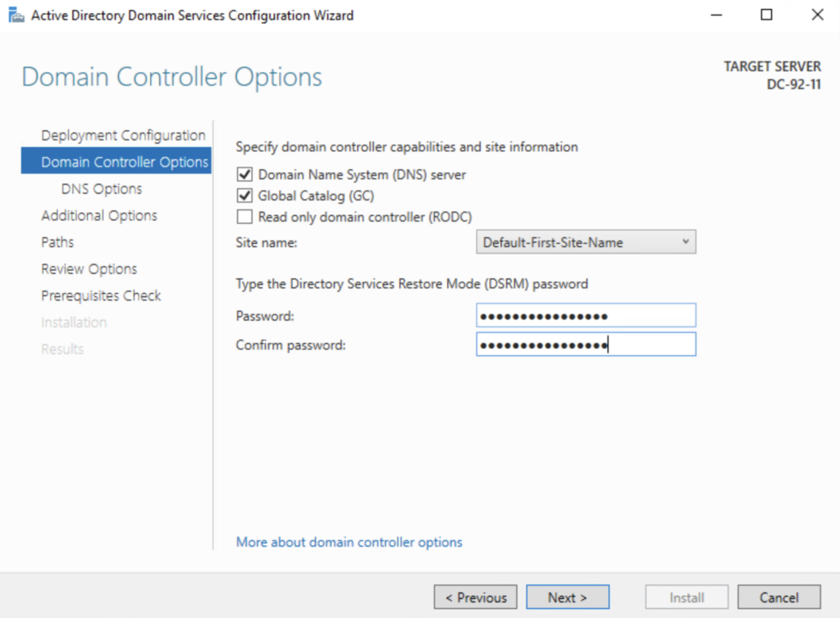Focus the Confirm password field
The image size is (840, 618).
586,345
